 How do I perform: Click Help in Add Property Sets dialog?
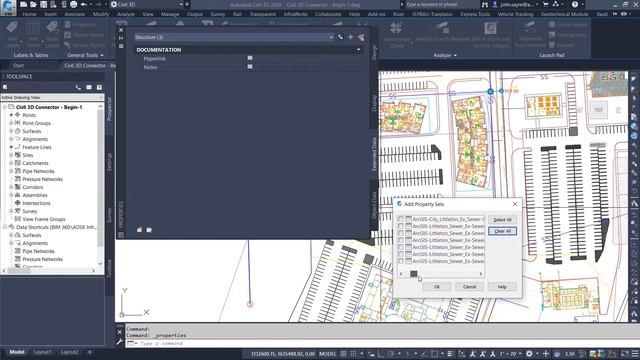tap(502, 287)
